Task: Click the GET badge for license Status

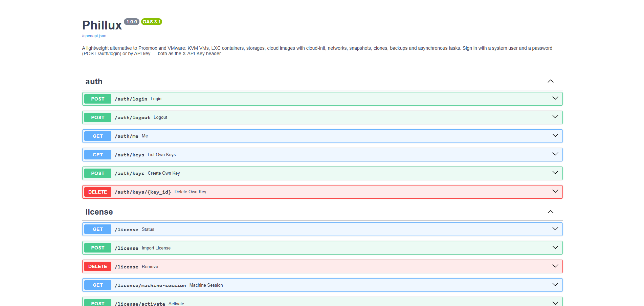Action: [x=98, y=229]
